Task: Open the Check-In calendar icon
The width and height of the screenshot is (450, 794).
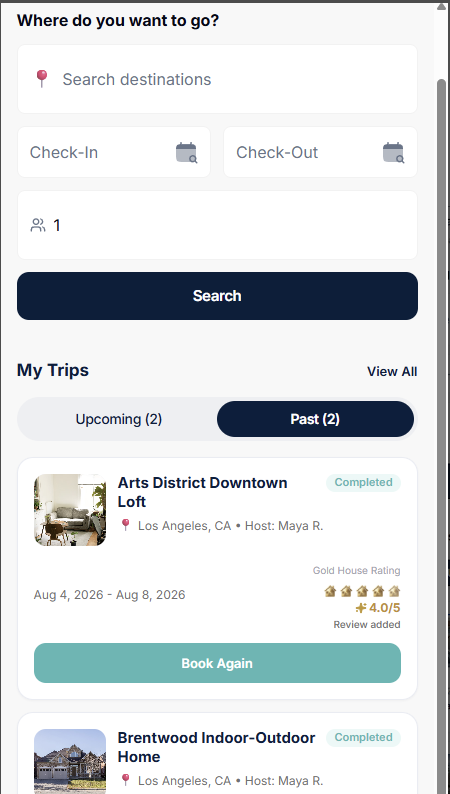Action: coord(186,152)
